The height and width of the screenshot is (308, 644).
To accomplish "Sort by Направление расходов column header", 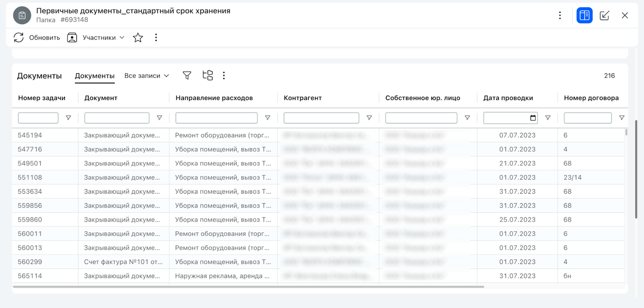I will click(x=214, y=98).
